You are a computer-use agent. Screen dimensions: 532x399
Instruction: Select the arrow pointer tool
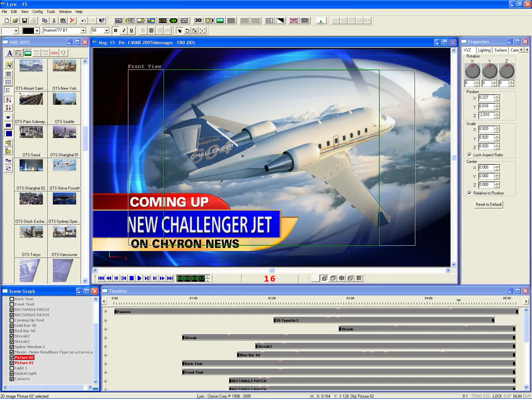(180, 31)
